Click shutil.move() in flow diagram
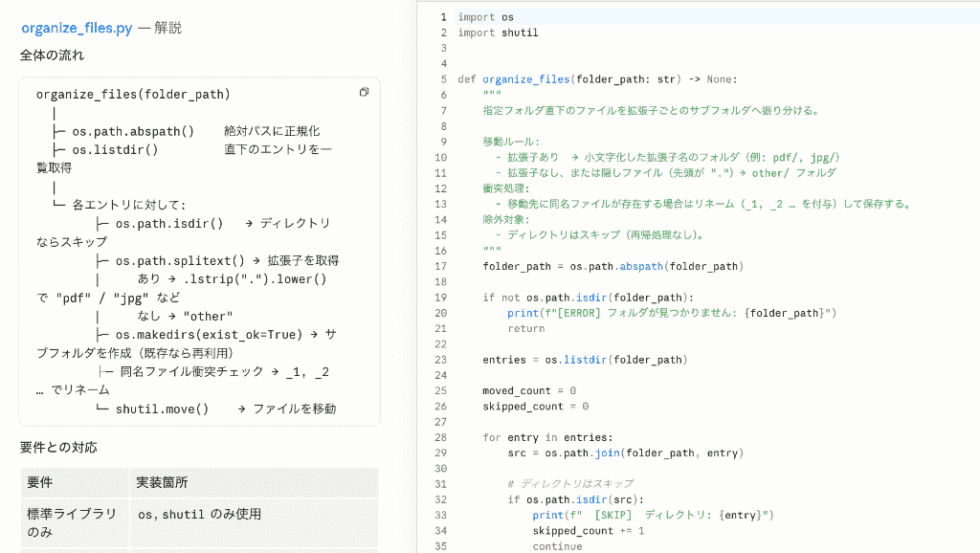 [x=162, y=409]
